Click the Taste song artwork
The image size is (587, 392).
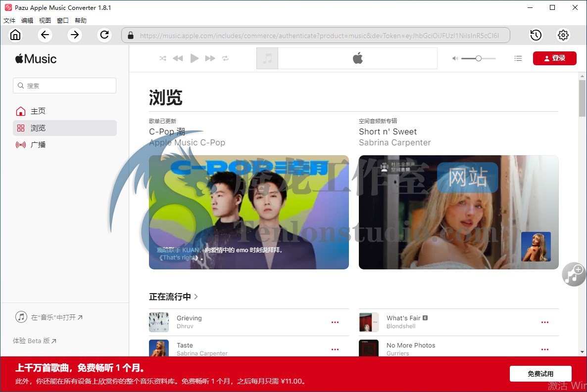point(159,348)
